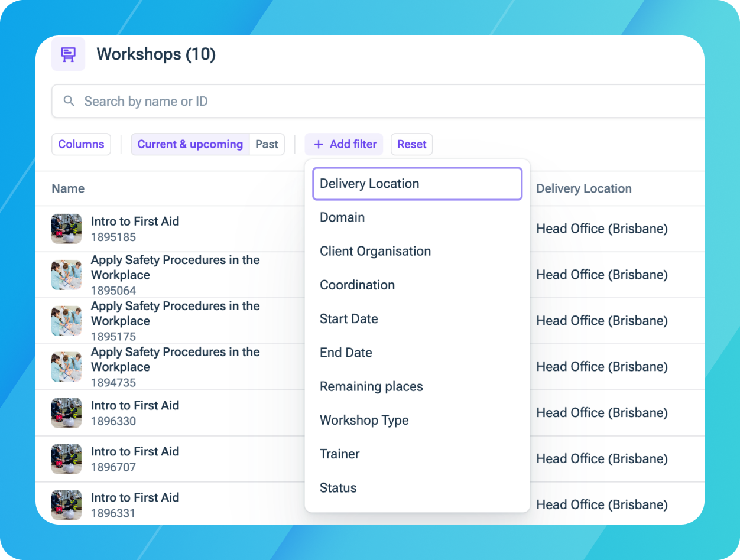The height and width of the screenshot is (560, 740).
Task: Click workshop ID 1895064
Action: point(113,291)
